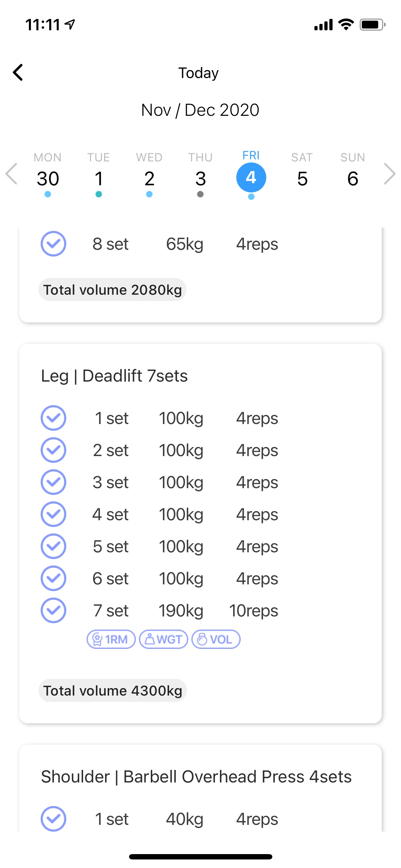The width and height of the screenshot is (401, 868).
Task: Go to the next week
Action: (390, 174)
